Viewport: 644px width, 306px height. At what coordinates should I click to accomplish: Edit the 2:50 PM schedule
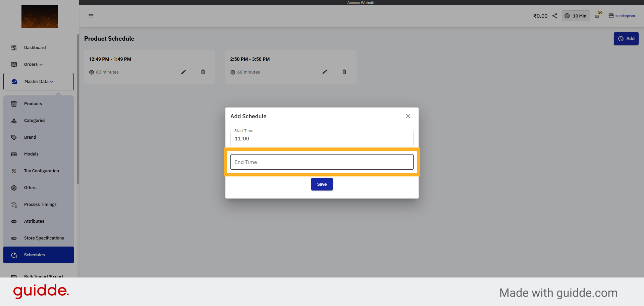click(325, 72)
